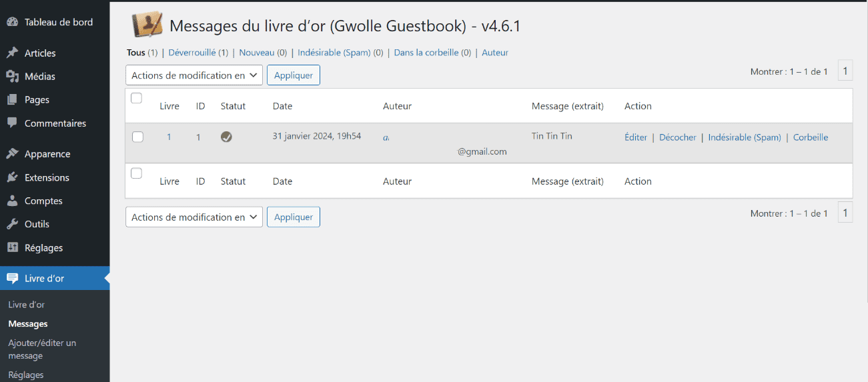Show entries Dans la corbeille
This screenshot has height=382, width=868.
[426, 53]
